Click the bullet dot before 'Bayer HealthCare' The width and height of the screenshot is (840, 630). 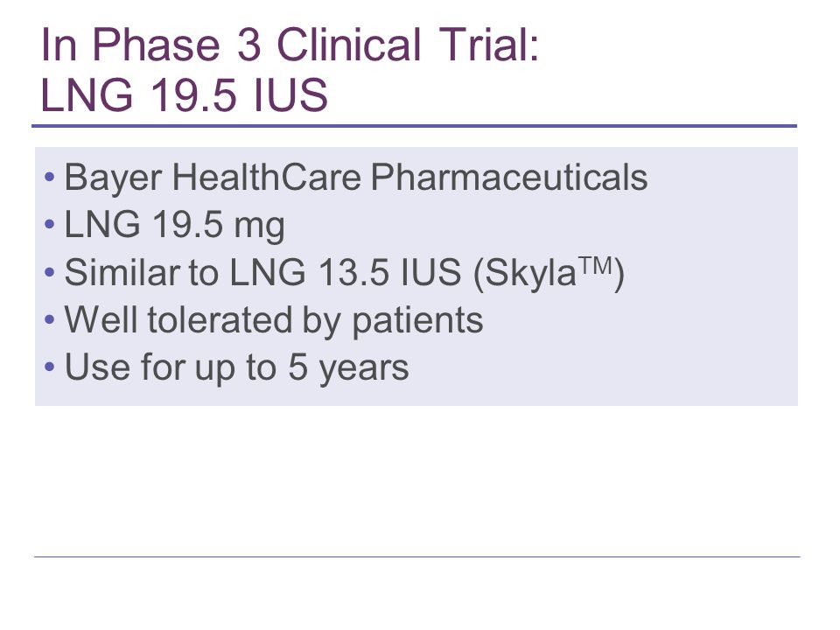coord(50,177)
